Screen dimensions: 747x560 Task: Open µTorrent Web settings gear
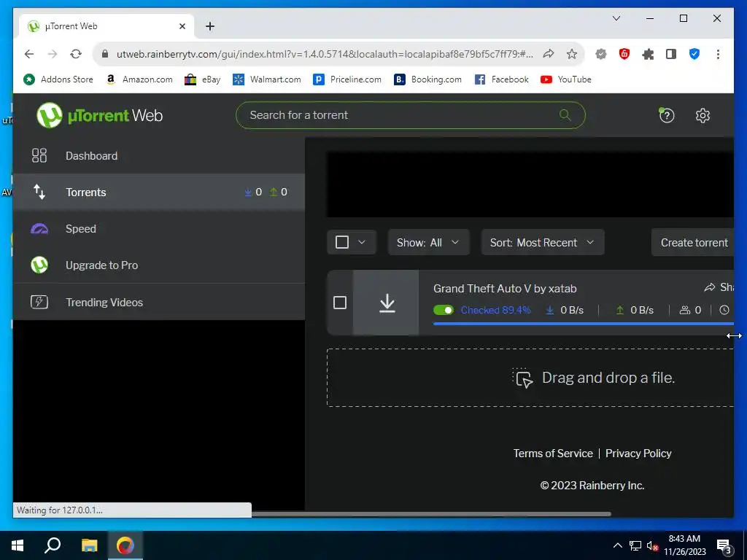pos(703,115)
